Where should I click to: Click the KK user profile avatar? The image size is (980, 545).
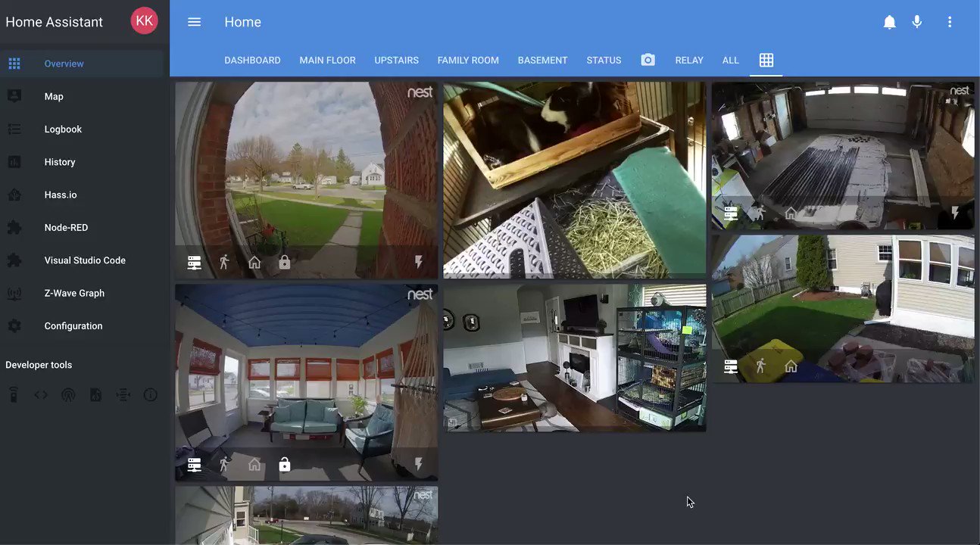pos(144,20)
